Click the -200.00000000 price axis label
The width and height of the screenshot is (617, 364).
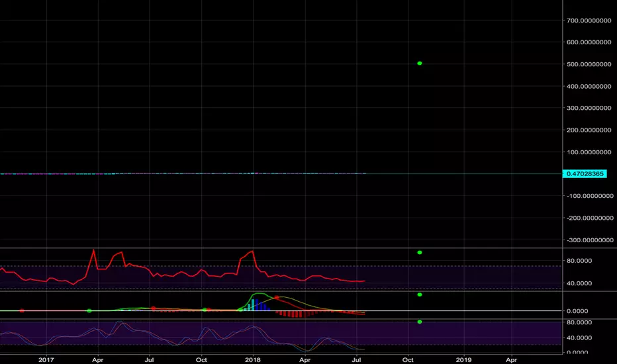pyautogui.click(x=589, y=218)
